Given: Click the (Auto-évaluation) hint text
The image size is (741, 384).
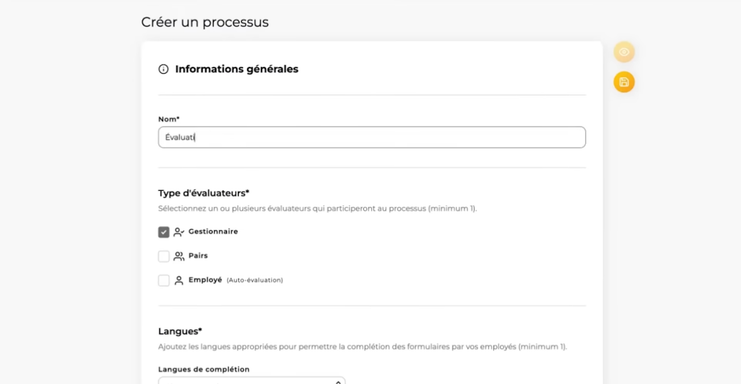Looking at the screenshot, I should (x=255, y=280).
